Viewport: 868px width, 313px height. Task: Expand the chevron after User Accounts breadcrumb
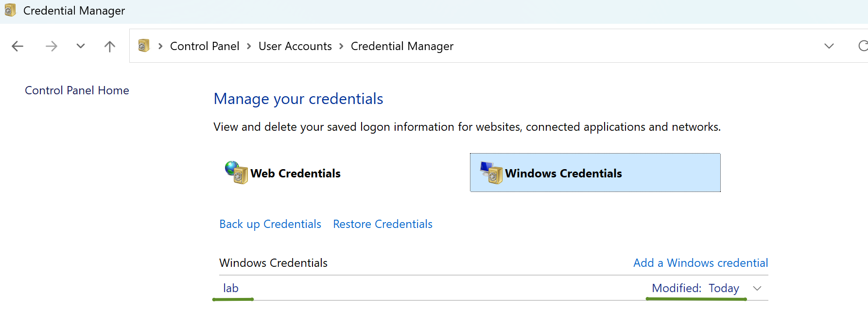point(341,46)
